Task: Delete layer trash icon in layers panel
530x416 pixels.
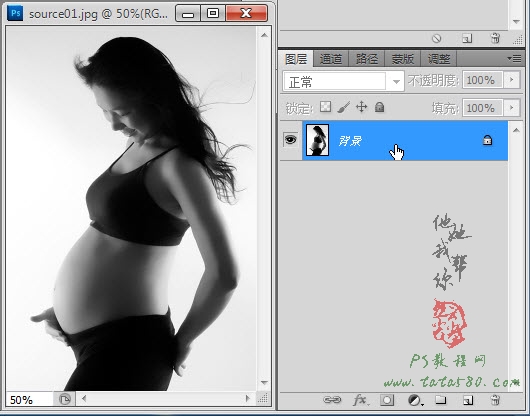Action: pos(495,400)
